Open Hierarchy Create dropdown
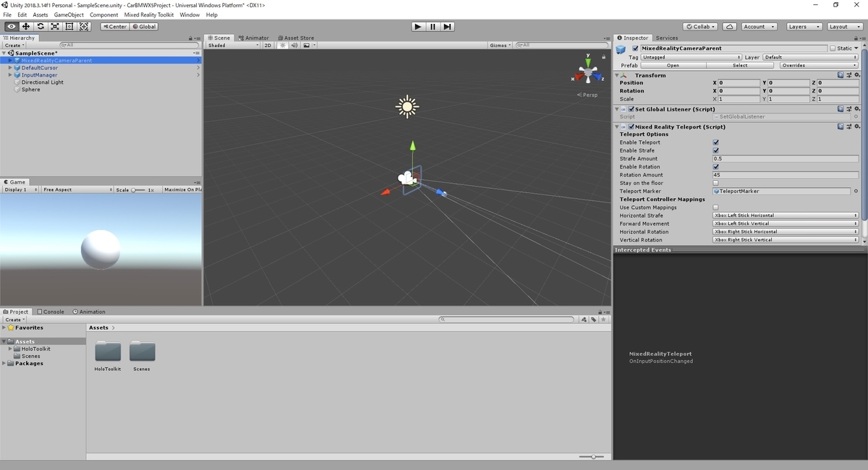 point(14,46)
